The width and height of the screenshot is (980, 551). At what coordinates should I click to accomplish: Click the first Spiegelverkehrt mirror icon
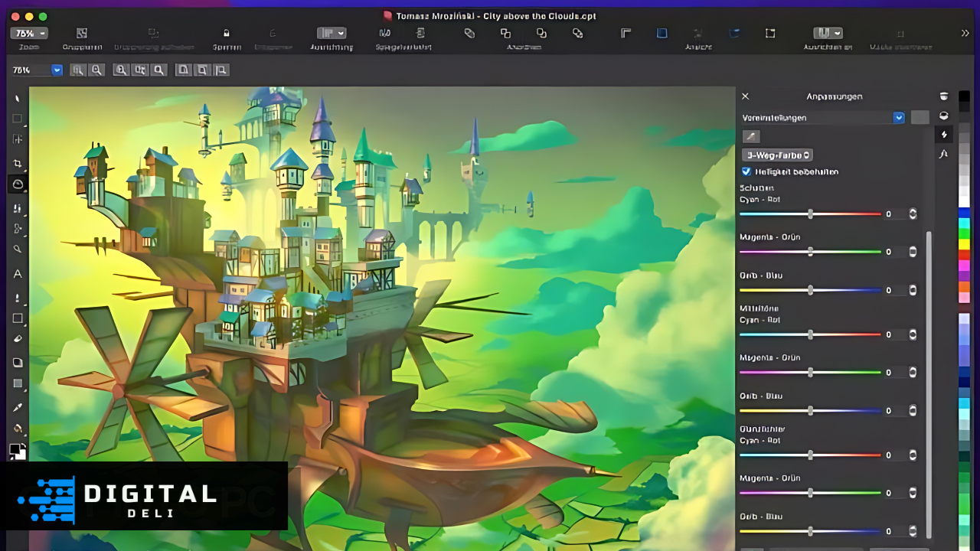coord(384,33)
